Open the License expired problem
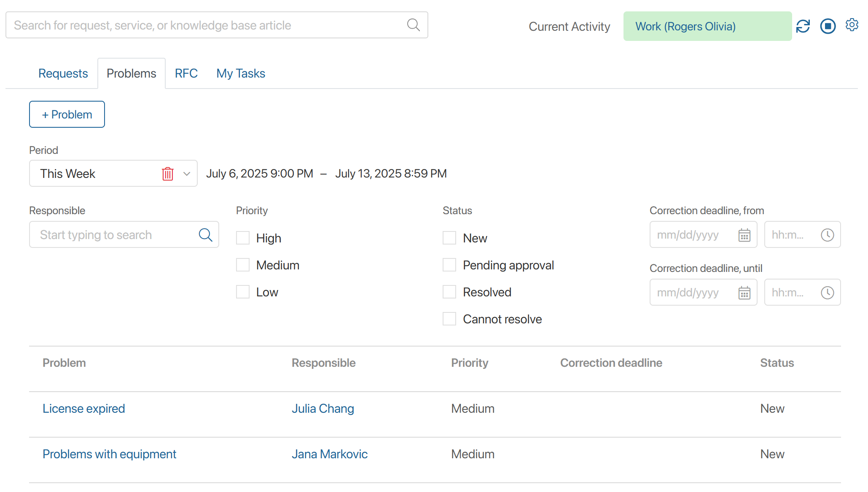This screenshot has height=492, width=868. pos(83,409)
